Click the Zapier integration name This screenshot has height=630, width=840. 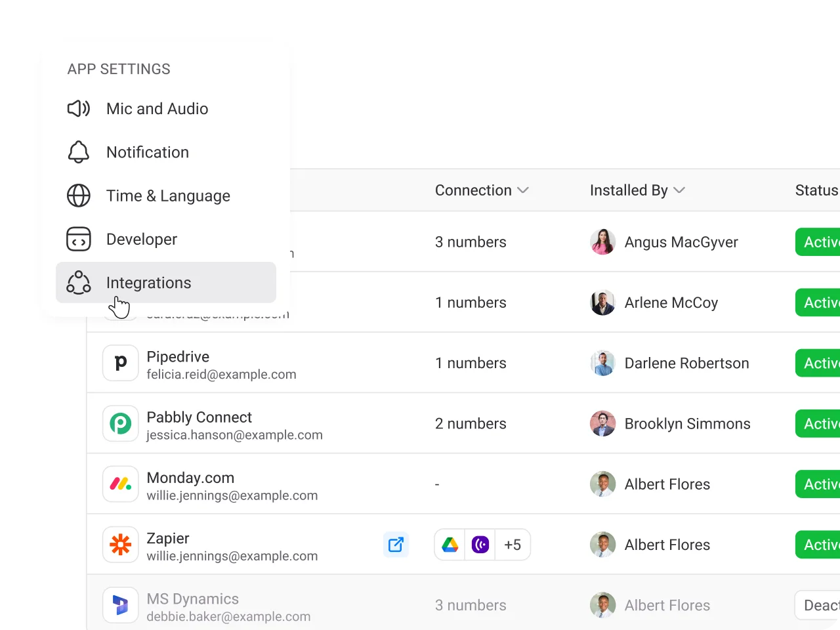coord(168,538)
